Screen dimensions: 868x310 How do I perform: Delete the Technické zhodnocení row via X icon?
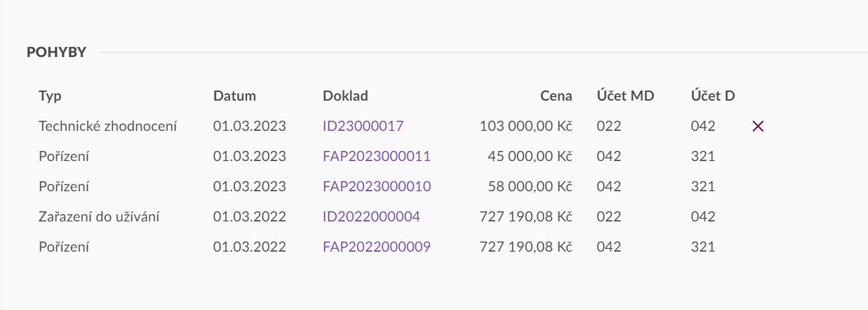(758, 126)
